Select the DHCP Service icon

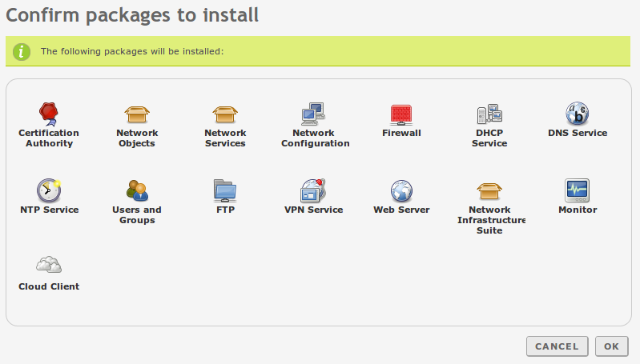(x=489, y=114)
